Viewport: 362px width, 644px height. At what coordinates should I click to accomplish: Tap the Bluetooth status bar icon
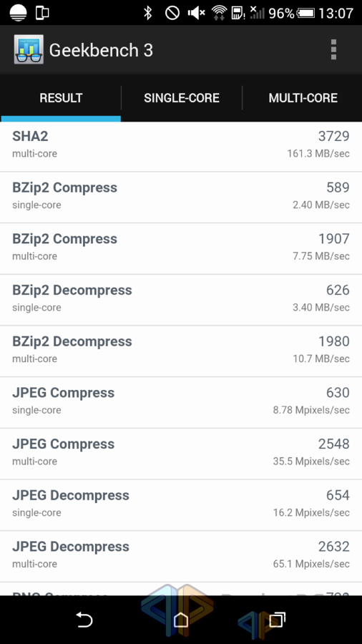pos(148,13)
